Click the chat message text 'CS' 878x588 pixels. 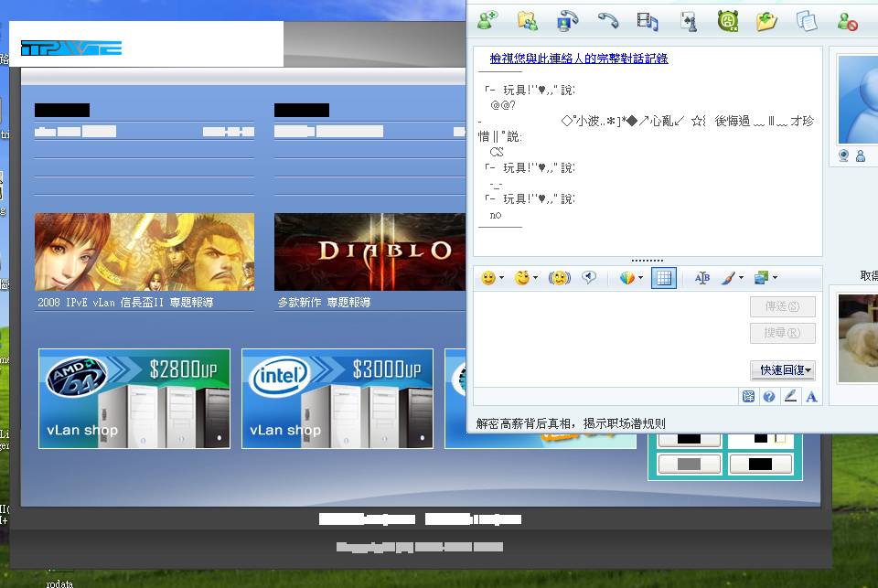point(496,152)
